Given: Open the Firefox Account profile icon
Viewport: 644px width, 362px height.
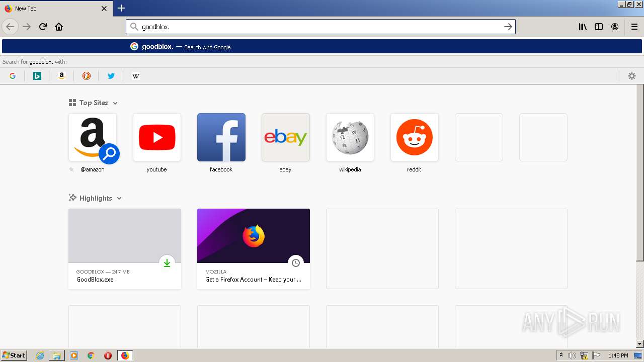Looking at the screenshot, I should tap(615, 27).
